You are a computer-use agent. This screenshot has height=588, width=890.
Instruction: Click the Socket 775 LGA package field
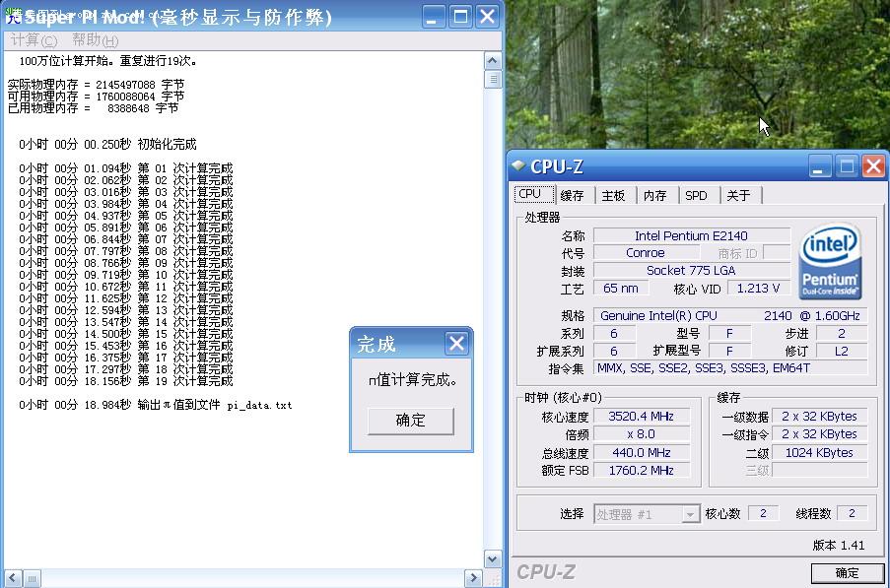(x=691, y=270)
